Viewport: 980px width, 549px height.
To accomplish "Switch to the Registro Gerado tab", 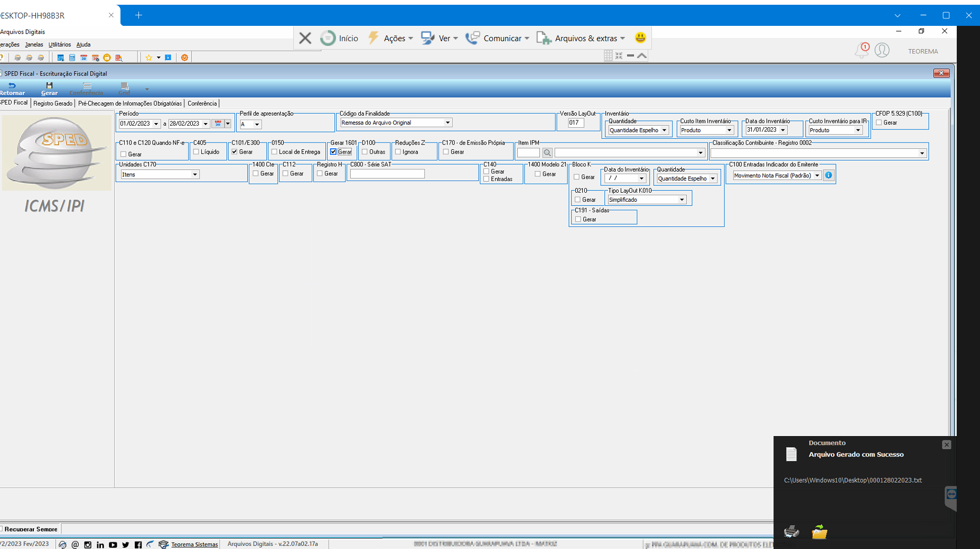I will (53, 103).
